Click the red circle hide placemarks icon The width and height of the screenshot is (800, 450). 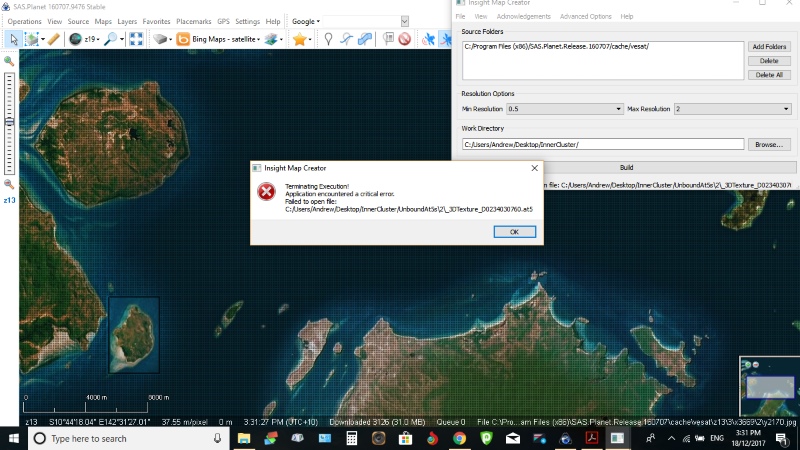404,39
